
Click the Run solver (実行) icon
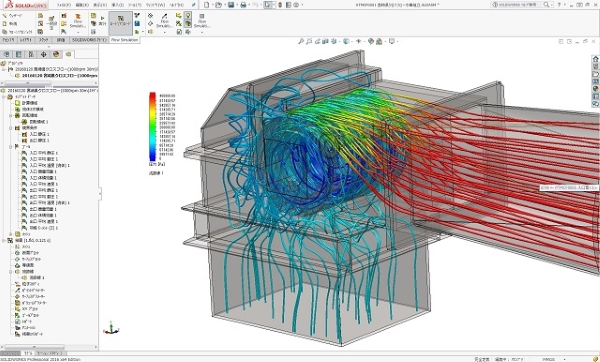point(102,21)
